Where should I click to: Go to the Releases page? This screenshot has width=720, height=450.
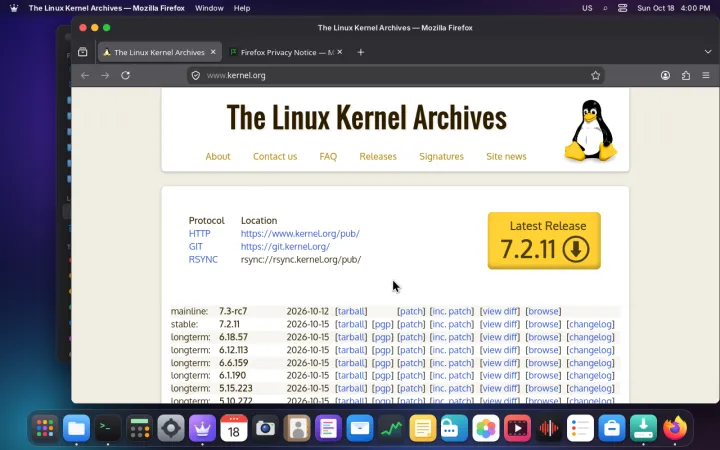(378, 157)
